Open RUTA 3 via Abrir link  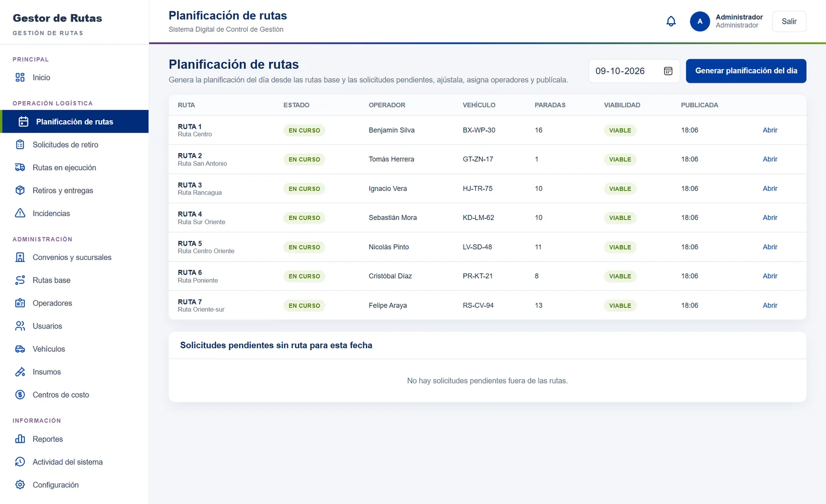[x=770, y=189]
